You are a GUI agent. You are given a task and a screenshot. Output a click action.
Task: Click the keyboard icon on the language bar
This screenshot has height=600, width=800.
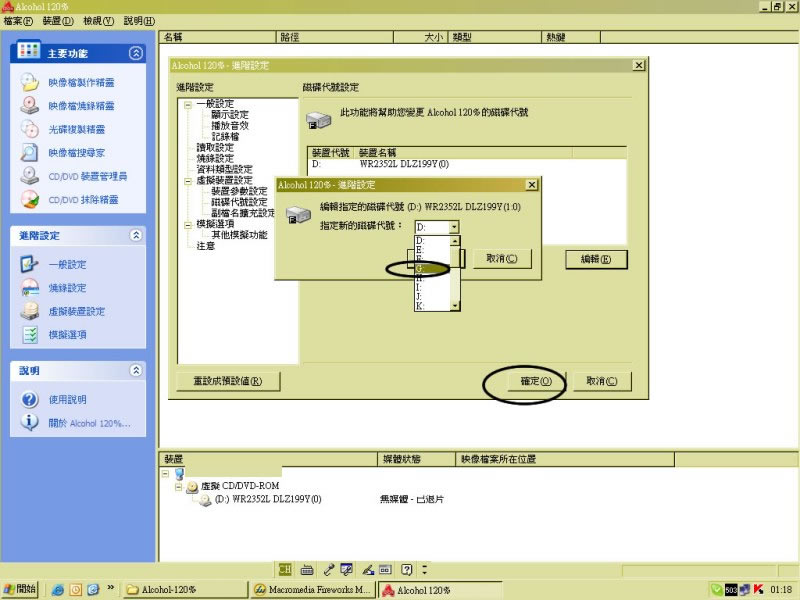click(307, 569)
